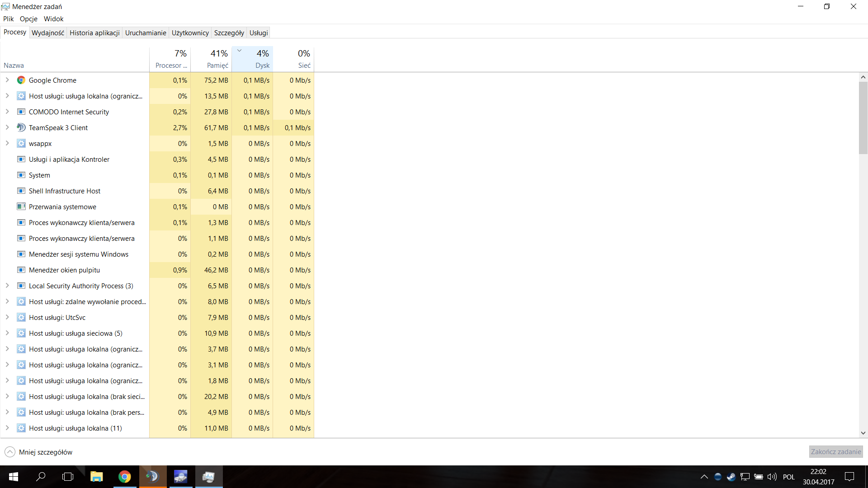Sort by Pamięć column header
Viewport: 868px width, 488px height.
211,59
